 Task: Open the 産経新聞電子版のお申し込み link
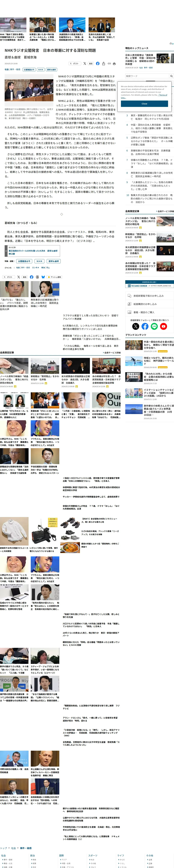coord(150,296)
